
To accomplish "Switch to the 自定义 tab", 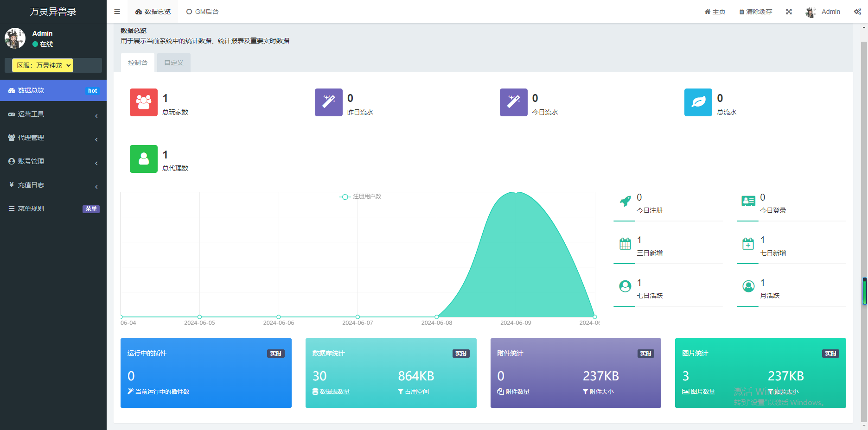I will point(174,63).
